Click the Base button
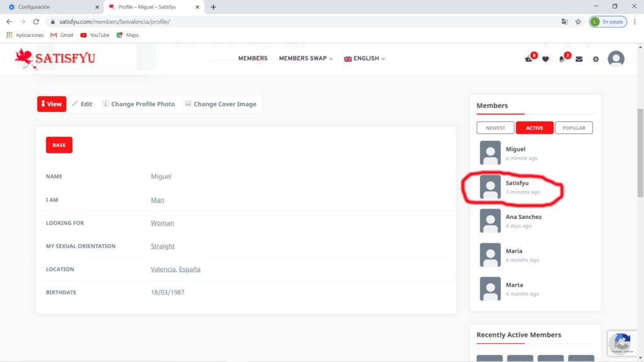 (x=59, y=145)
